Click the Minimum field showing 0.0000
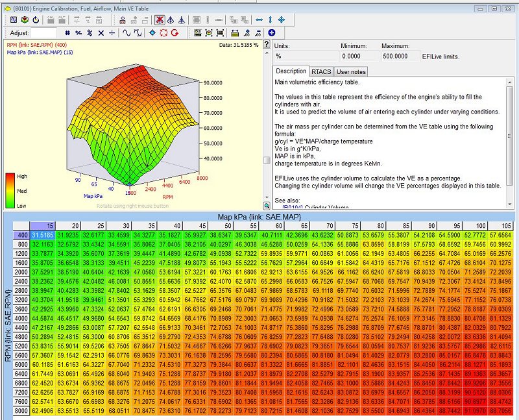This screenshot has height=420, width=519. pos(360,56)
